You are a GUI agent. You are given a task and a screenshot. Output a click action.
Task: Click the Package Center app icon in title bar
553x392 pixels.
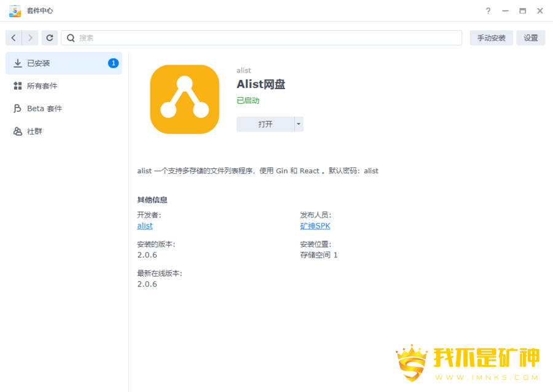pyautogui.click(x=15, y=11)
